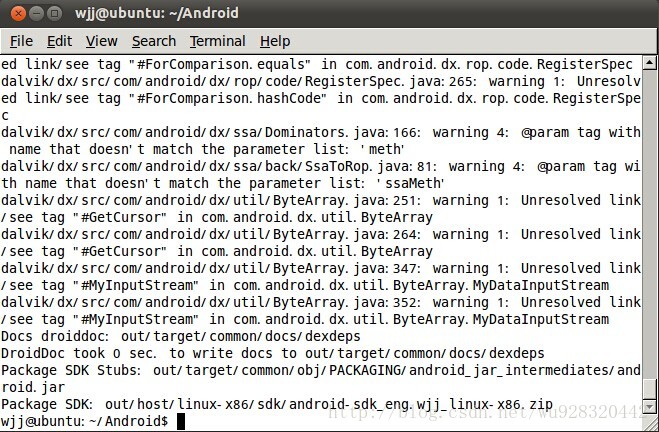Open the Help menu
This screenshot has height=432, width=659.
point(274,41)
